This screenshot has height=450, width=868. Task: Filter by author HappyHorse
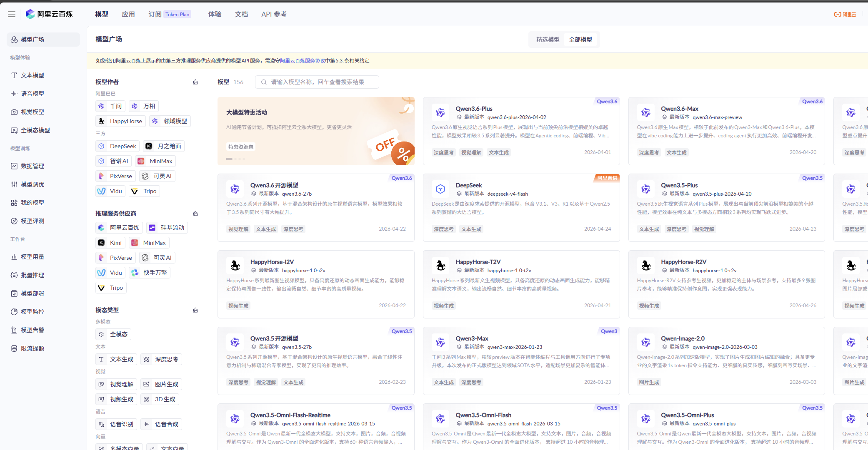(120, 121)
